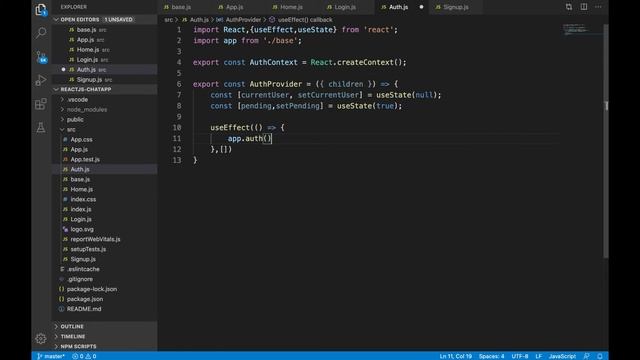Open Source Control view in activity bar
This screenshot has width=640, height=360.
point(41,57)
